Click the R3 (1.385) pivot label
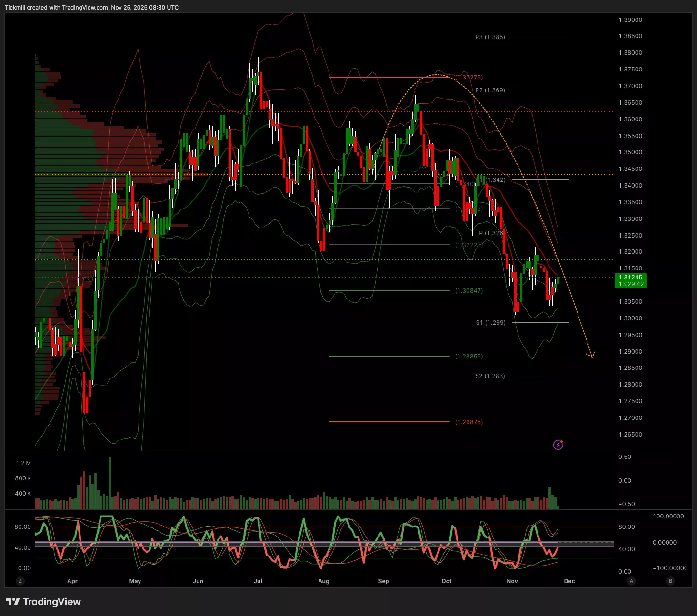Image resolution: width=697 pixels, height=616 pixels. click(x=490, y=37)
